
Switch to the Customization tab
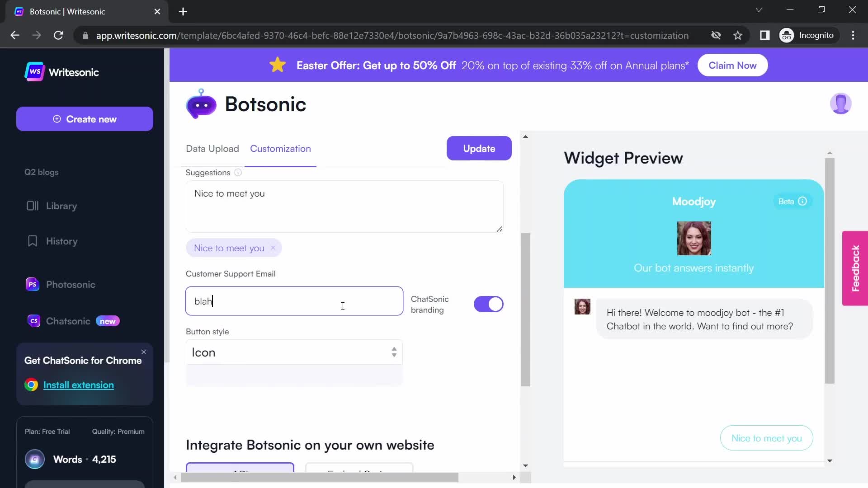pyautogui.click(x=280, y=148)
